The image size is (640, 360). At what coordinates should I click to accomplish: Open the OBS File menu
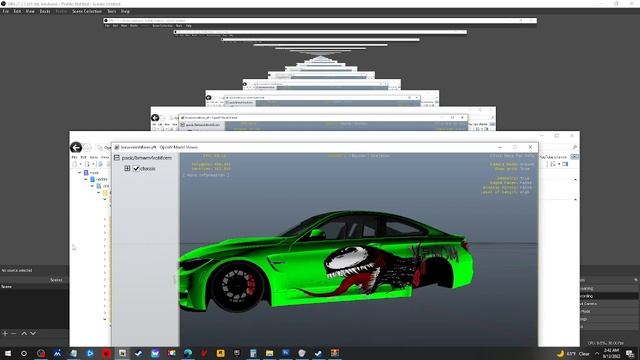(x=5, y=11)
